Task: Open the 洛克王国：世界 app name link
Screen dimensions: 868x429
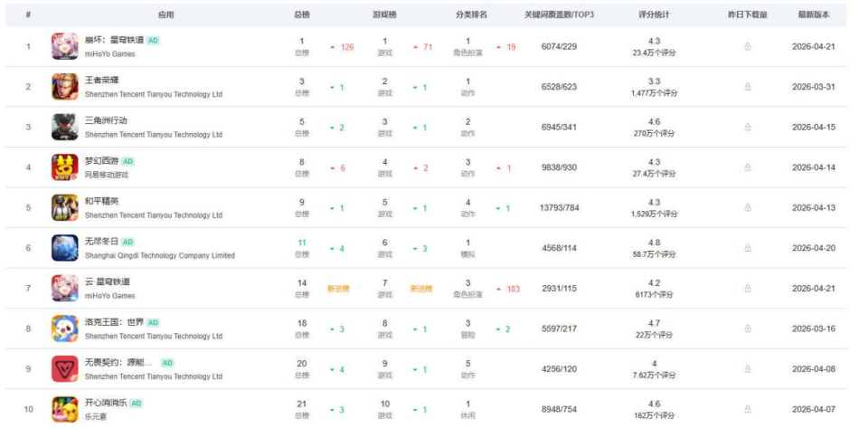Action: 114,322
